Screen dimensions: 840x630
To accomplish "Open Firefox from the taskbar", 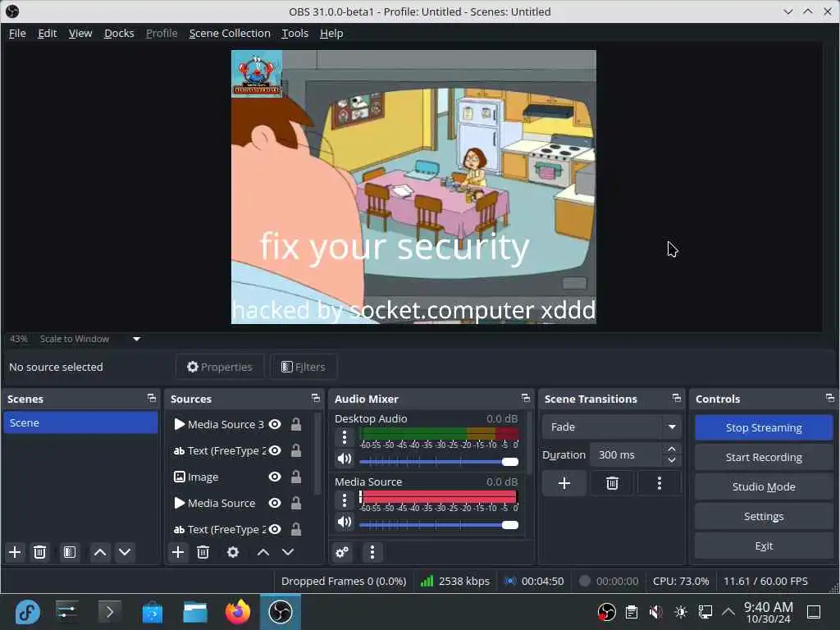I will point(238,612).
